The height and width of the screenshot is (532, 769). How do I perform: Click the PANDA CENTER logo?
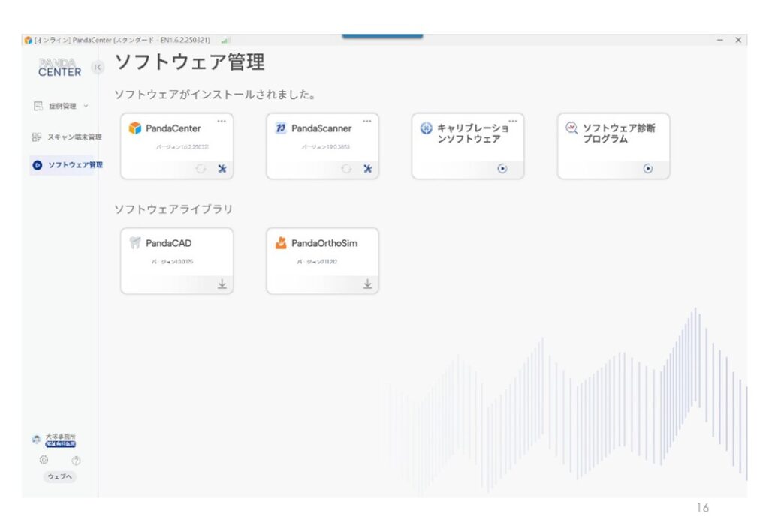point(59,68)
